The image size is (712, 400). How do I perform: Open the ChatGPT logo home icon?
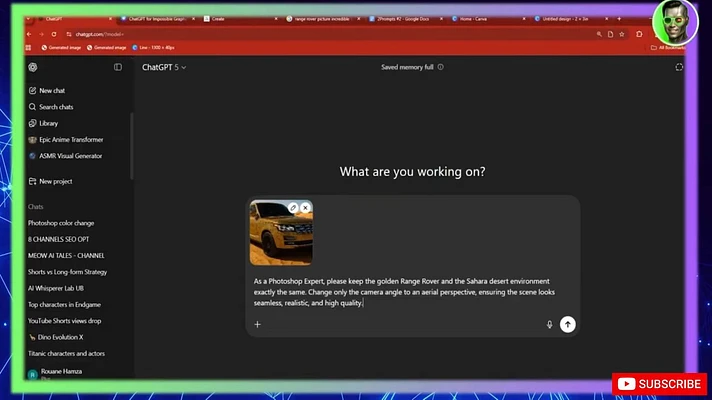coord(33,67)
